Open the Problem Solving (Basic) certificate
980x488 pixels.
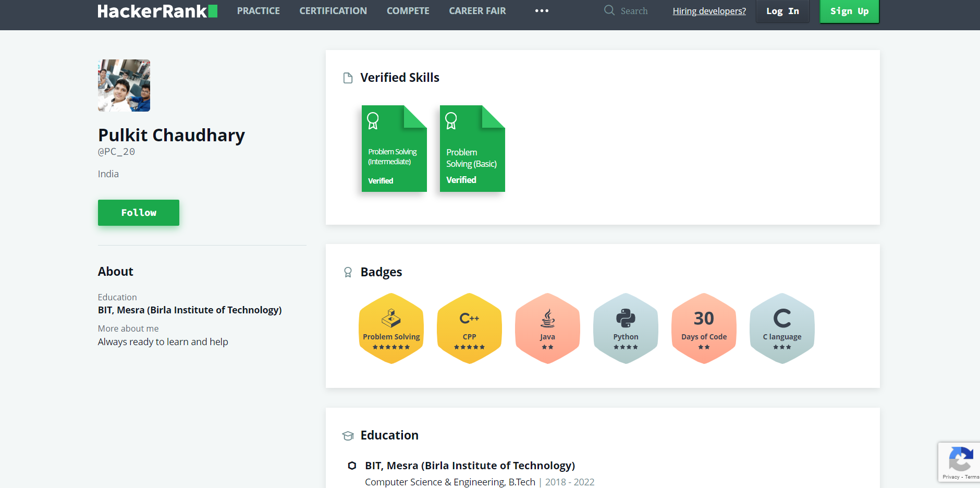(472, 149)
